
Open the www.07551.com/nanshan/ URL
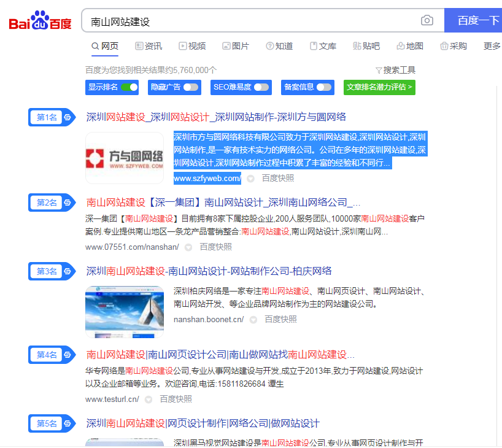click(132, 247)
